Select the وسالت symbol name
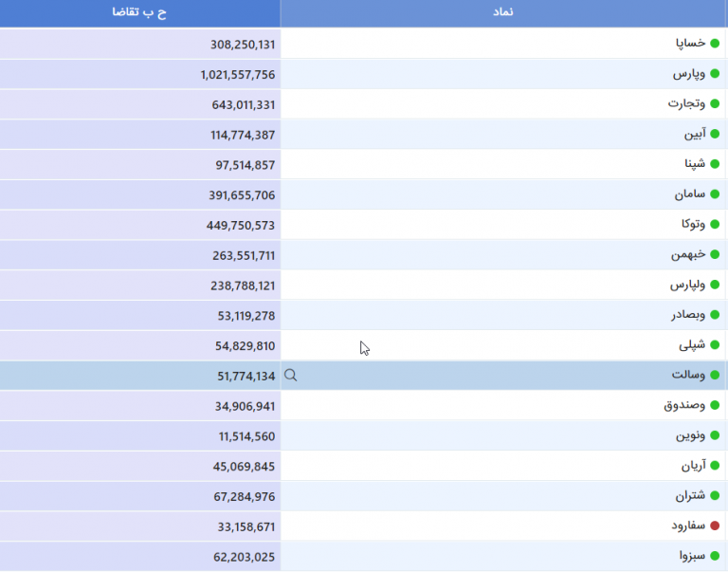The height and width of the screenshot is (572, 728). 688,375
